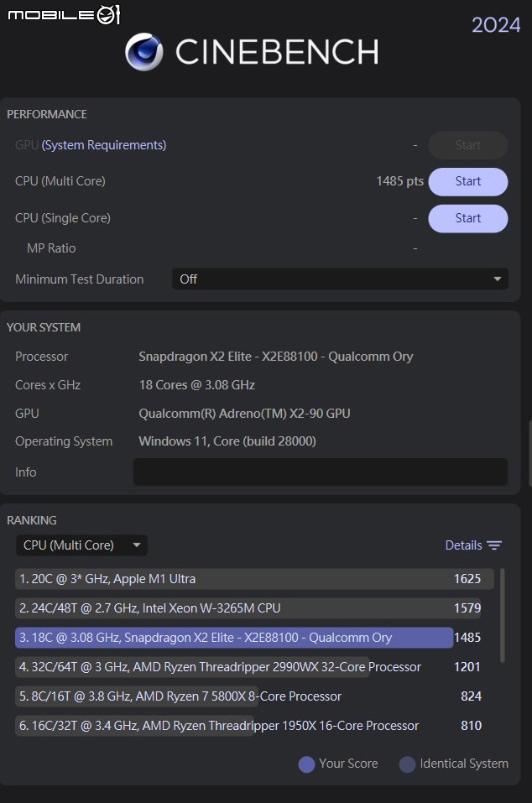Click the MP Ratio label
The image size is (532, 803).
(51, 248)
